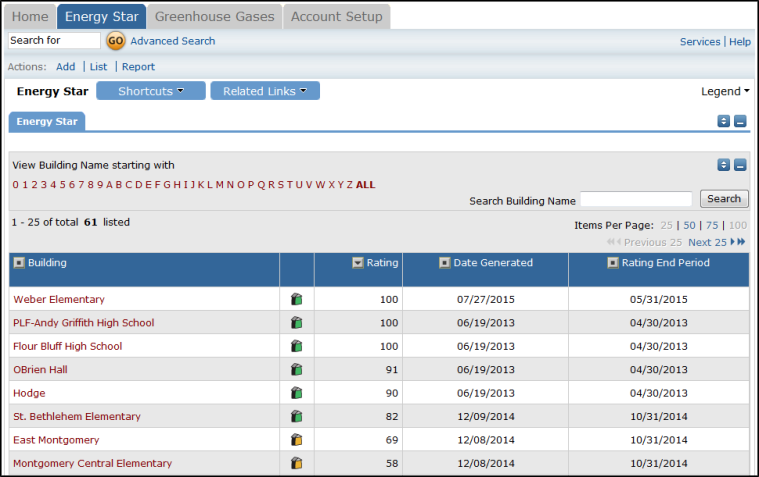Screen dimensions: 759x477
Task: Go to Next 25 results
Action: click(707, 242)
